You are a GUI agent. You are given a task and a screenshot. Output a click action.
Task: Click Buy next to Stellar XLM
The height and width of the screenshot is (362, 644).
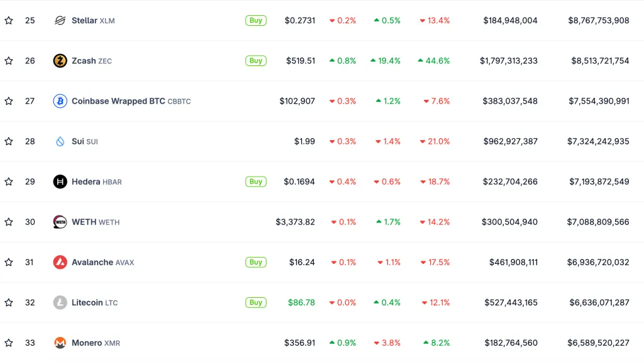(x=255, y=21)
